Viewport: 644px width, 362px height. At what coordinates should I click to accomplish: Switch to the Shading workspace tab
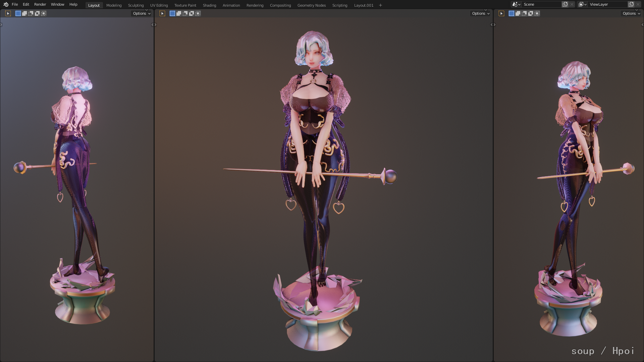pyautogui.click(x=209, y=5)
